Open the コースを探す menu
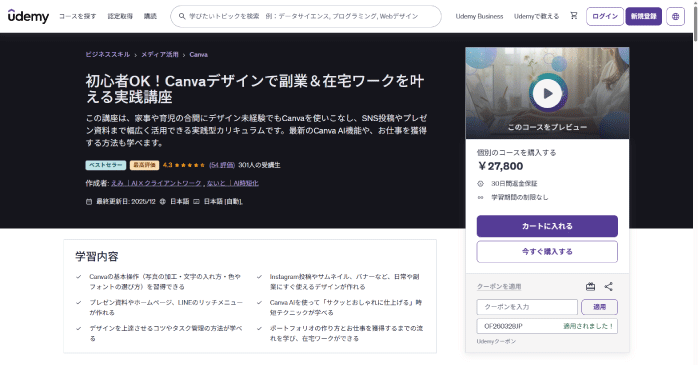Screen dimensions: 698x365 (77, 16)
